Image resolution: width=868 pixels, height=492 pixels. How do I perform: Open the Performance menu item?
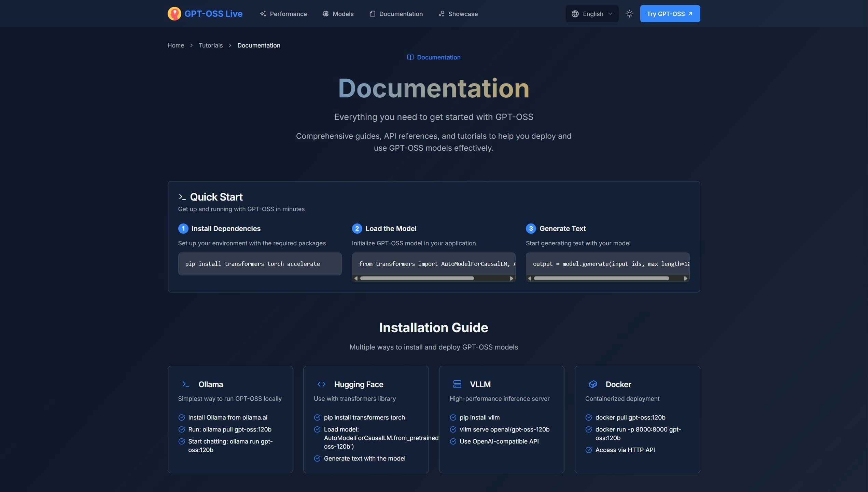[283, 14]
